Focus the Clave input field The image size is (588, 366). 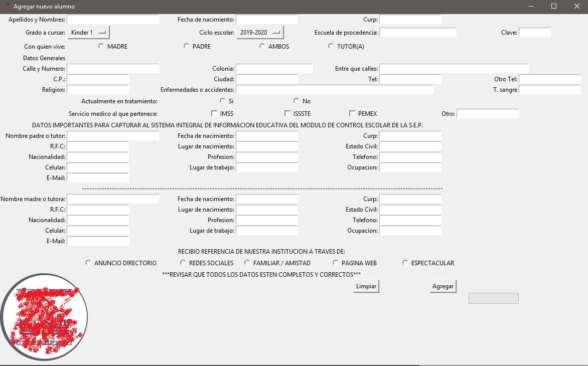pyautogui.click(x=535, y=33)
